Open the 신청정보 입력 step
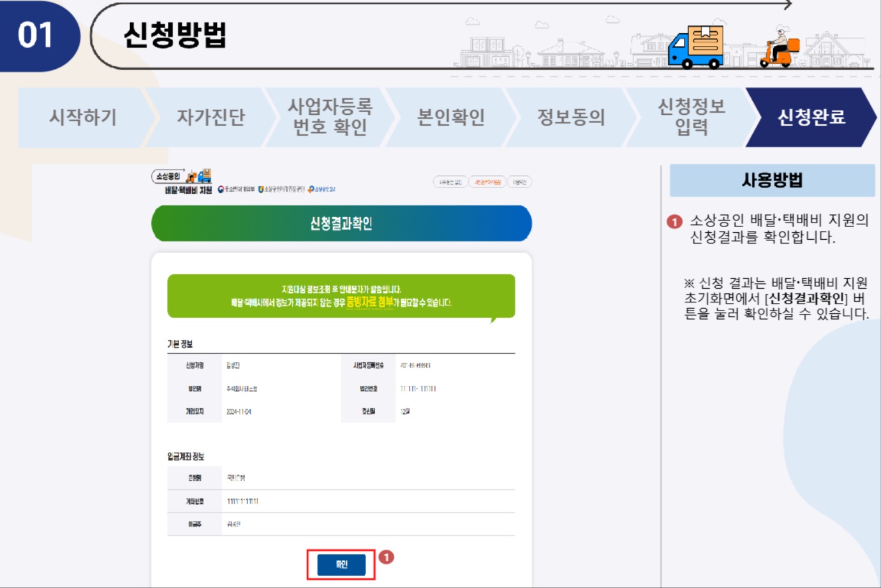 [692, 117]
